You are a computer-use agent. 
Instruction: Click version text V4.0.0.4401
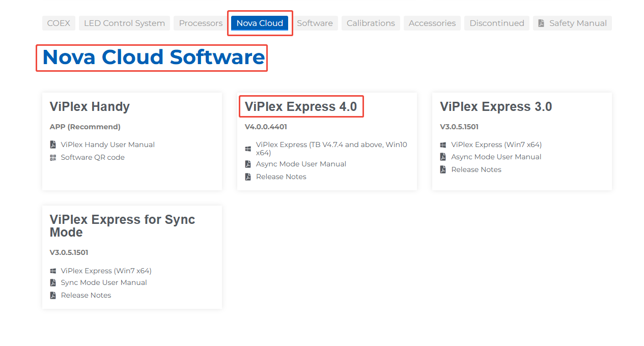(x=266, y=127)
